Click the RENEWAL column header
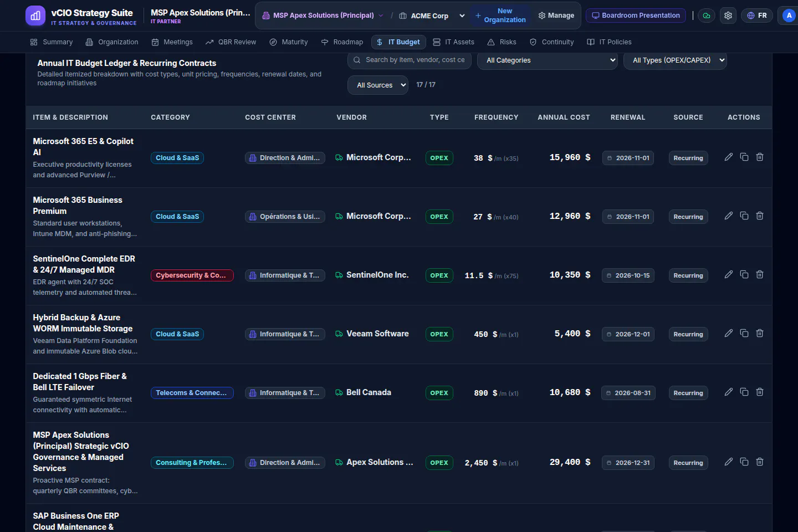Screen dimensions: 798x532 628,117
